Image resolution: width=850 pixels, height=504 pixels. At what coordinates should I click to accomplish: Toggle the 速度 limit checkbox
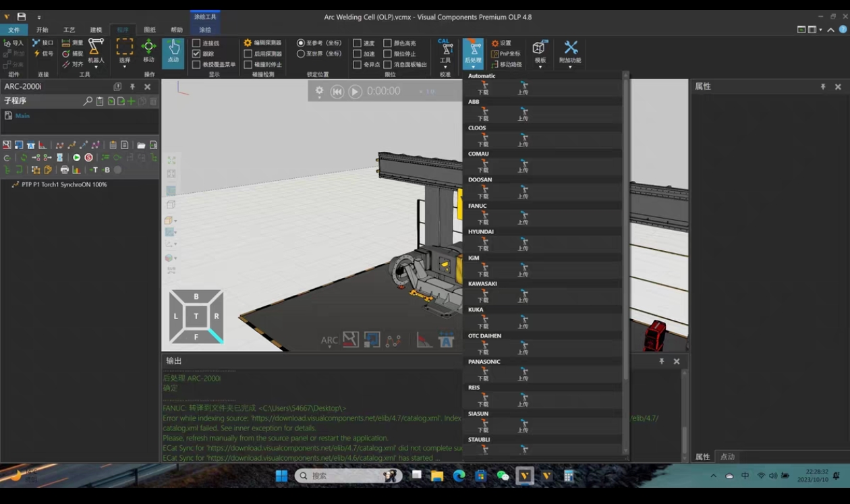click(x=357, y=43)
